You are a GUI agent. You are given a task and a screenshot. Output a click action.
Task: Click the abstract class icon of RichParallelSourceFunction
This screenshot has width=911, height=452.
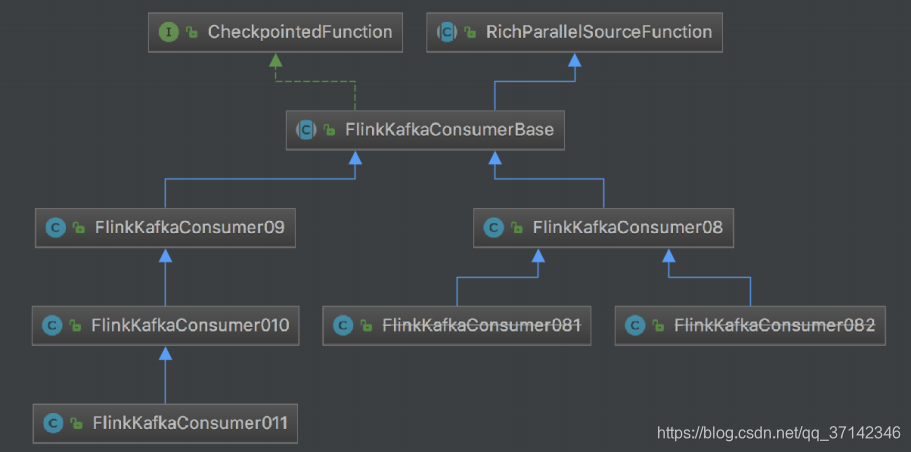[x=447, y=33]
